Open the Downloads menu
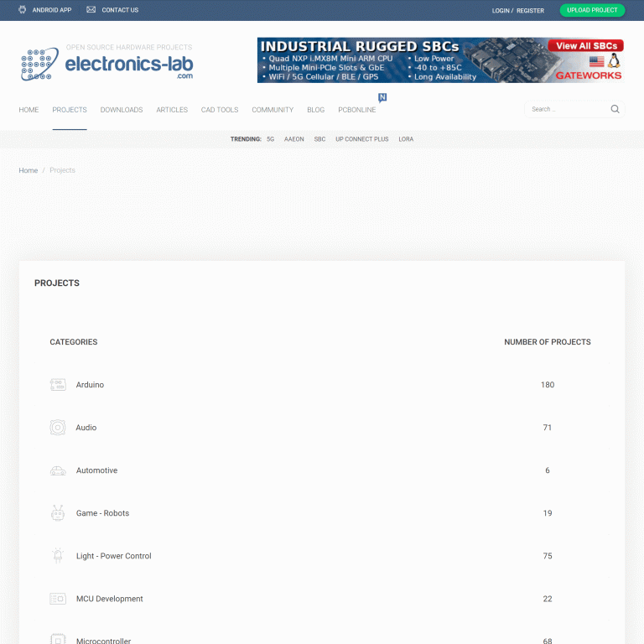The width and height of the screenshot is (644, 644). click(122, 110)
